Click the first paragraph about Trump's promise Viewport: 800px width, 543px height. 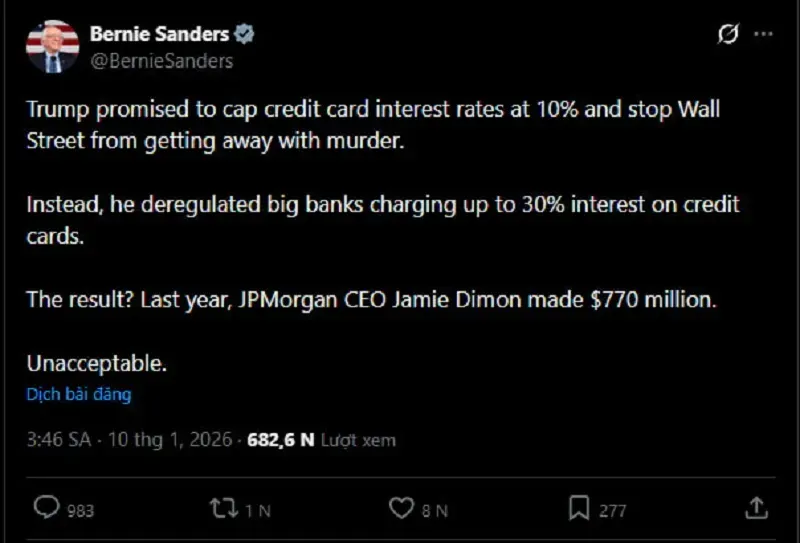tap(372, 125)
